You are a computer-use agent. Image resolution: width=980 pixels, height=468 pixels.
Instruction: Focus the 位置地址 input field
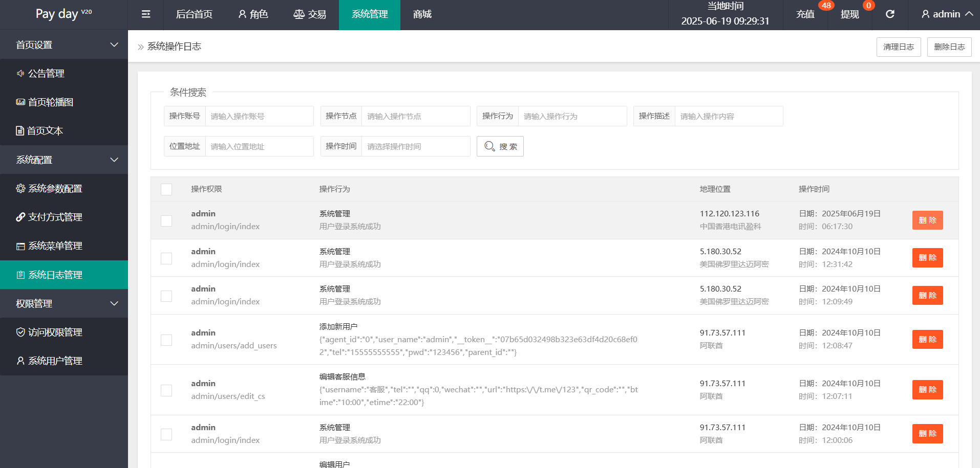[x=259, y=146]
